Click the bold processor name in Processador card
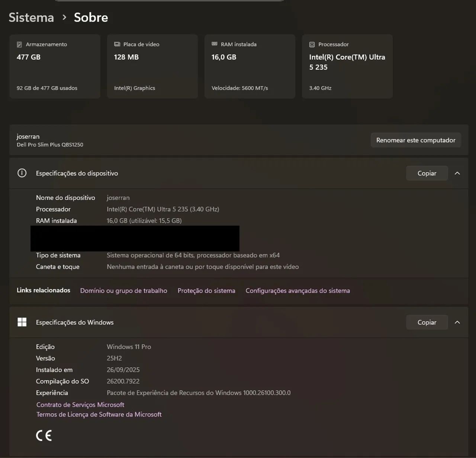 (347, 62)
